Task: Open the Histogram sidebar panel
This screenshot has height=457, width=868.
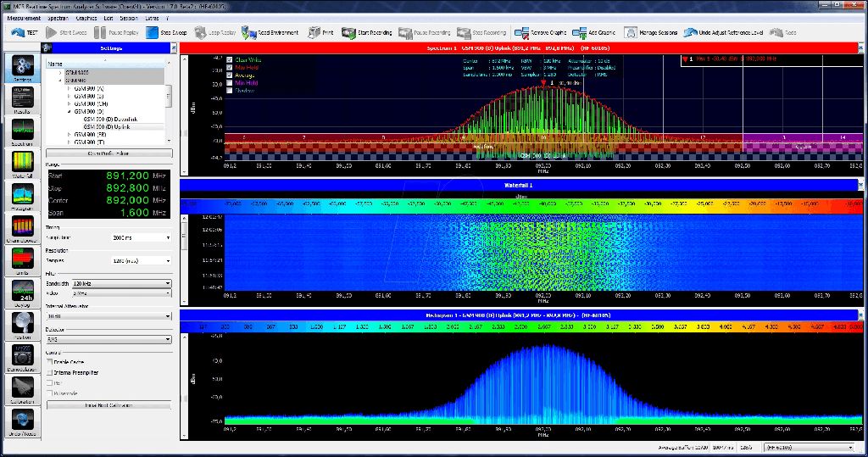Action: coord(23,195)
